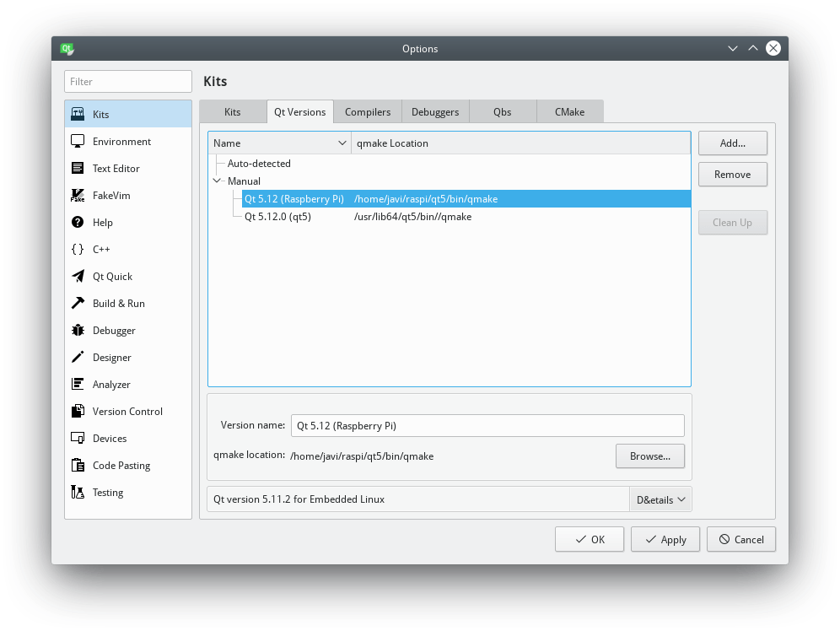The height and width of the screenshot is (631, 840).
Task: Collapse the Manual tree group
Action: (x=217, y=181)
